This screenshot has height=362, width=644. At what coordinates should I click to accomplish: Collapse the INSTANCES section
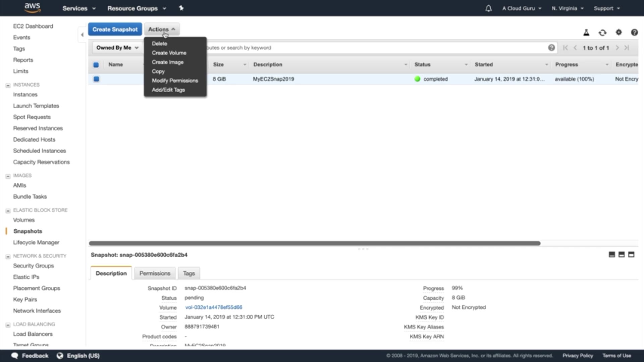[x=8, y=85]
